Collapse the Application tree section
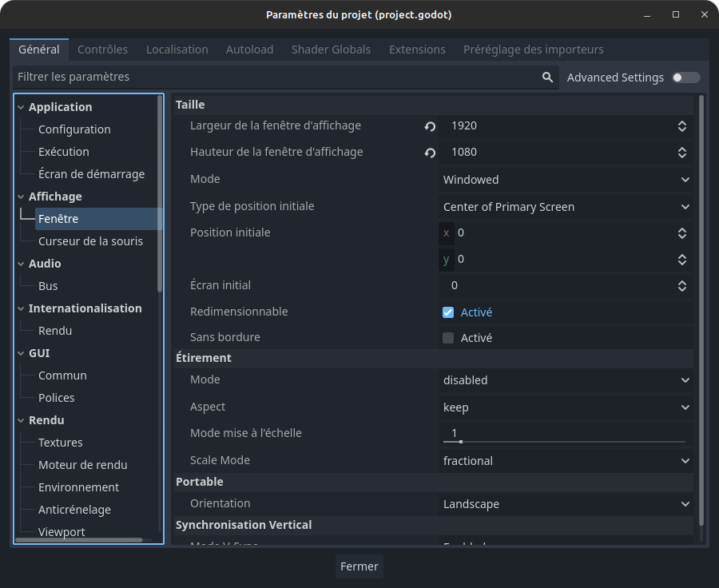This screenshot has height=588, width=719. coord(21,107)
